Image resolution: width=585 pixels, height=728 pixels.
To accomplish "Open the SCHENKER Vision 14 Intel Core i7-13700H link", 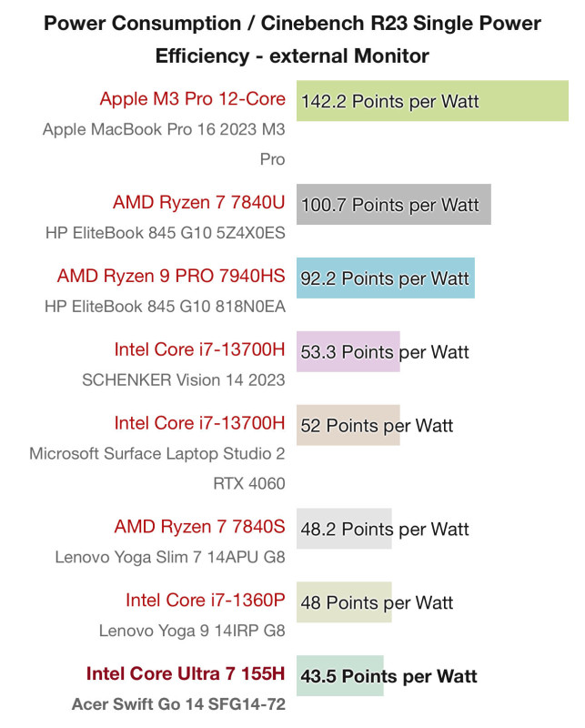I will click(199, 349).
